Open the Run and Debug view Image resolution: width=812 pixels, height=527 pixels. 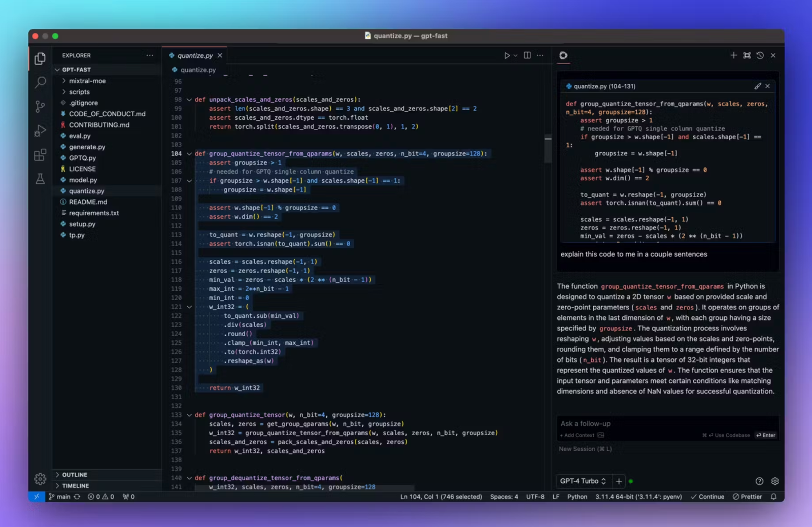click(x=40, y=130)
